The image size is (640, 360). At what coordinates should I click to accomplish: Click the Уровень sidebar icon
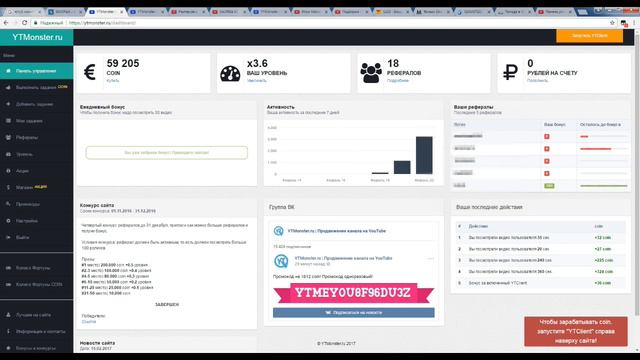8,154
